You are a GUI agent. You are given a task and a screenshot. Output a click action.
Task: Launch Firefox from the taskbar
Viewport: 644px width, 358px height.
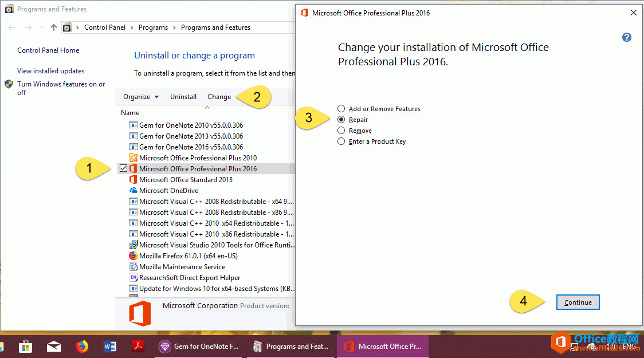(x=81, y=346)
